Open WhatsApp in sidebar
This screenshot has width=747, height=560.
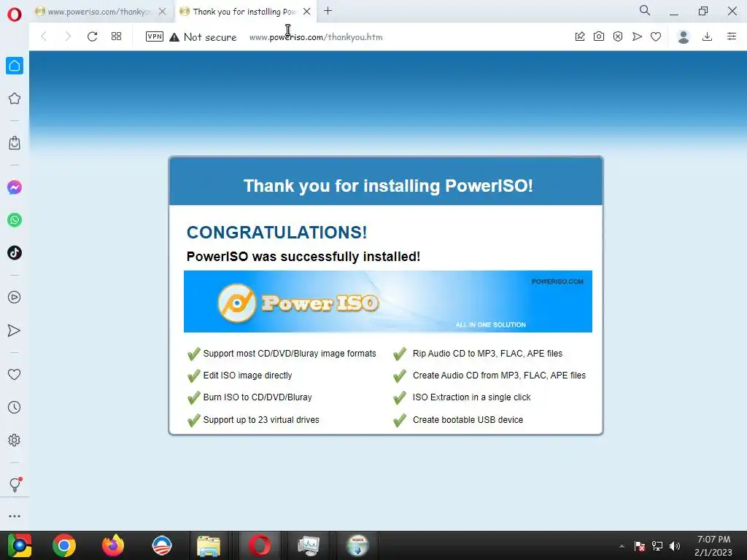(15, 220)
